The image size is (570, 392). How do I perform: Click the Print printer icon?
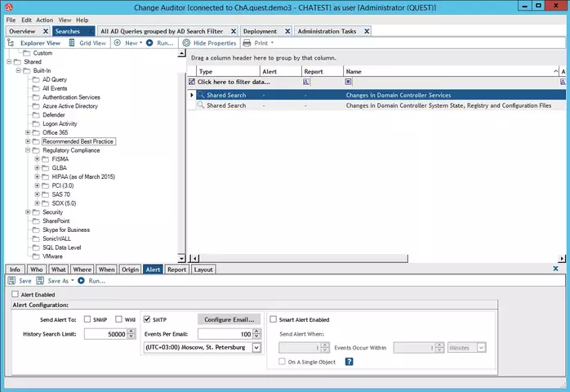[247, 43]
